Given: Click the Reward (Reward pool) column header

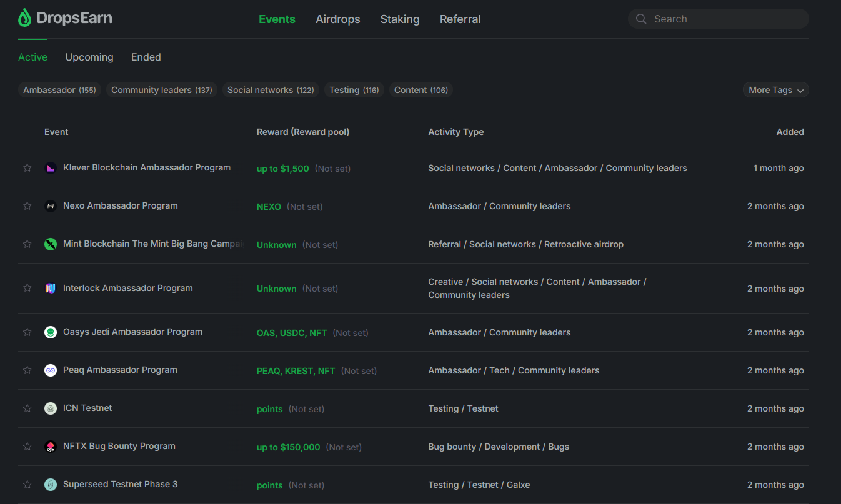Looking at the screenshot, I should (x=303, y=132).
